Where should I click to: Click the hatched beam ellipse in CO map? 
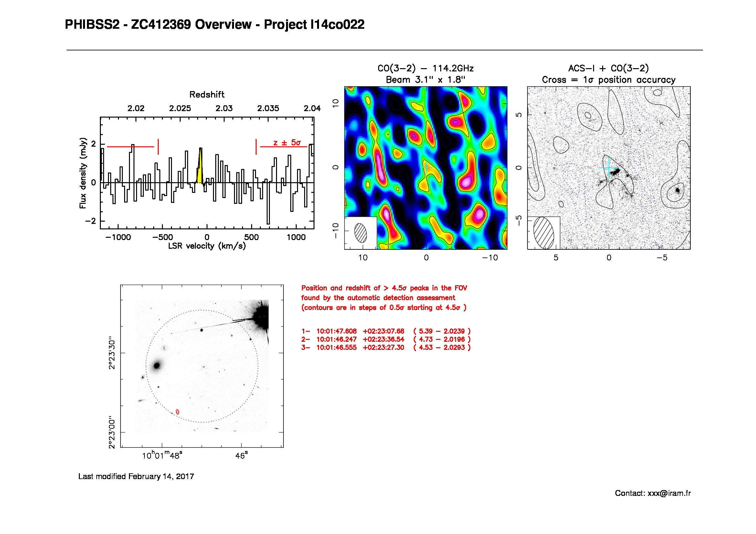[361, 233]
